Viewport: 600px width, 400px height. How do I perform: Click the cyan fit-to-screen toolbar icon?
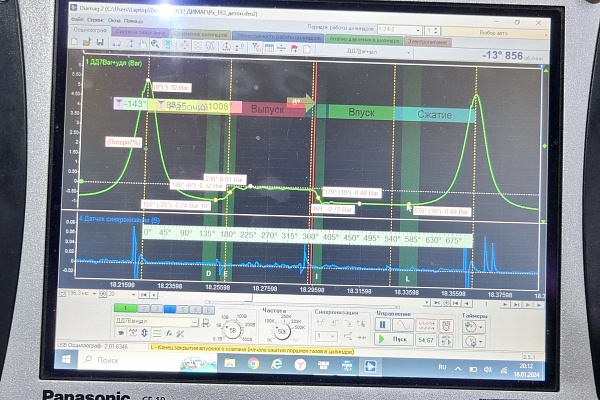coord(168,44)
